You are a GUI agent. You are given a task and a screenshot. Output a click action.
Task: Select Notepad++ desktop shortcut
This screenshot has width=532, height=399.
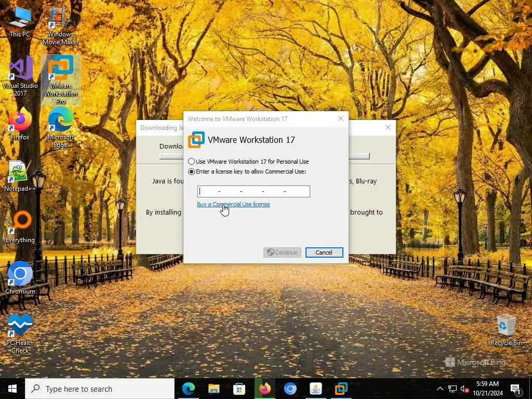20,176
